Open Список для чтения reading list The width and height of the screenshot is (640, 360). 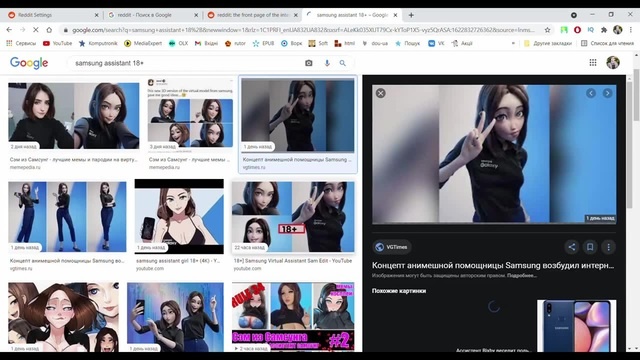[x=607, y=43]
